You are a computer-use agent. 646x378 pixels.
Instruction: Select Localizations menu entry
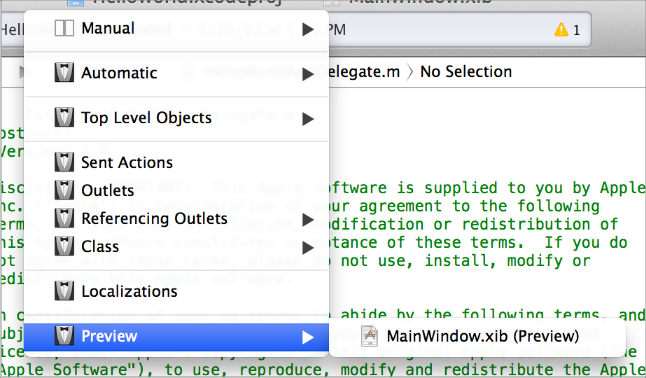point(176,291)
